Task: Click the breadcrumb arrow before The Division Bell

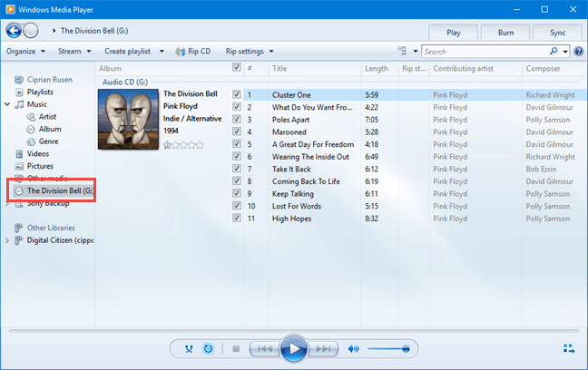Action: (54, 31)
